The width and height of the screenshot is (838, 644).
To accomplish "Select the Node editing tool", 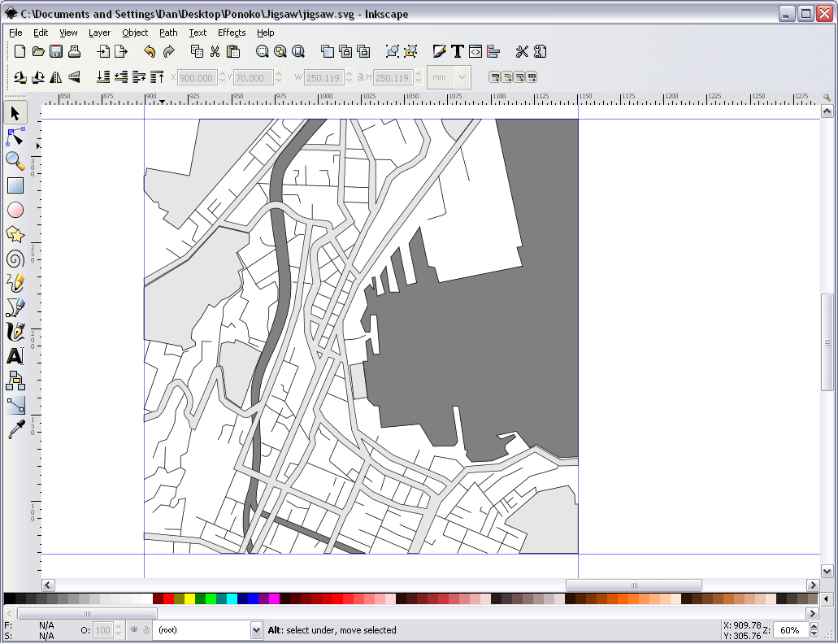I will click(x=15, y=137).
